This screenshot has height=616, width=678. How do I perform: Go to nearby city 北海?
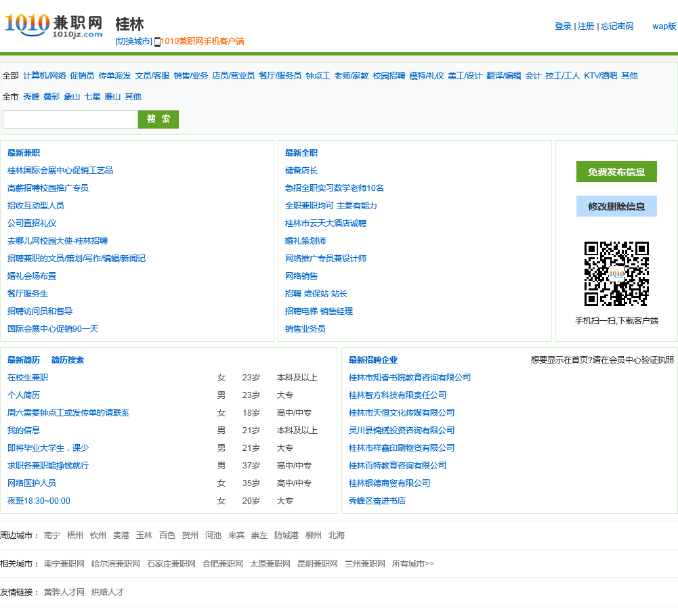pos(337,535)
